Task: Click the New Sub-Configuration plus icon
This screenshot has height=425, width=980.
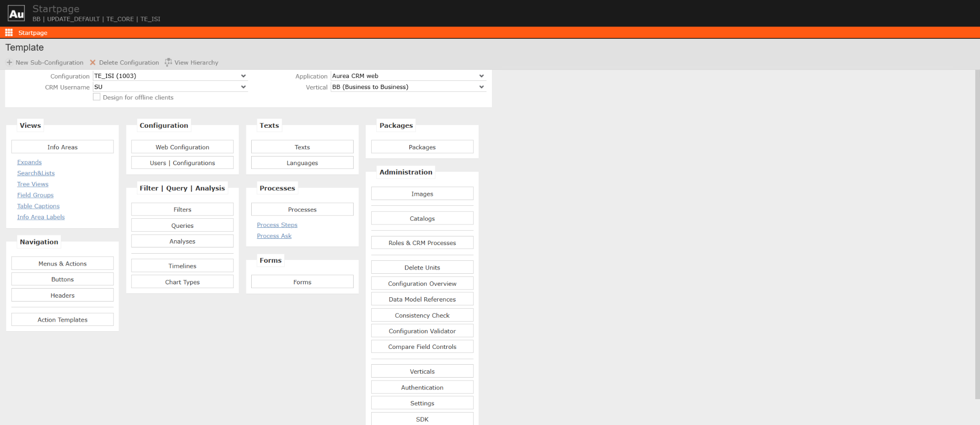Action: tap(9, 63)
